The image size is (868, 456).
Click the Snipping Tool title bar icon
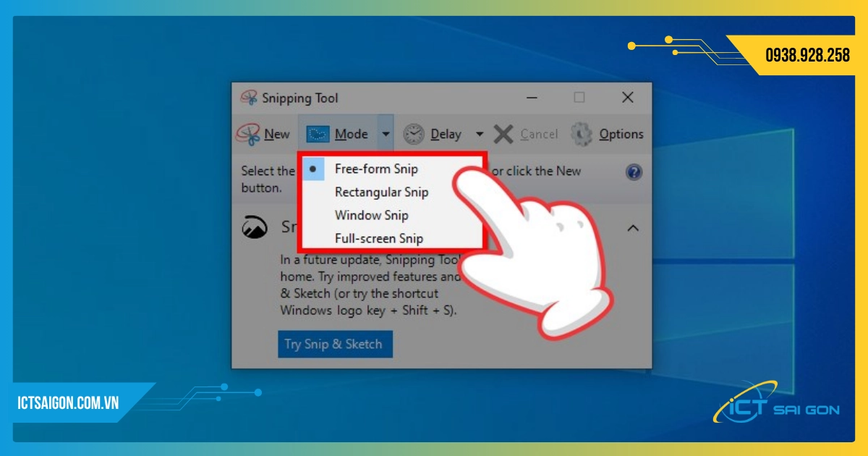click(249, 98)
